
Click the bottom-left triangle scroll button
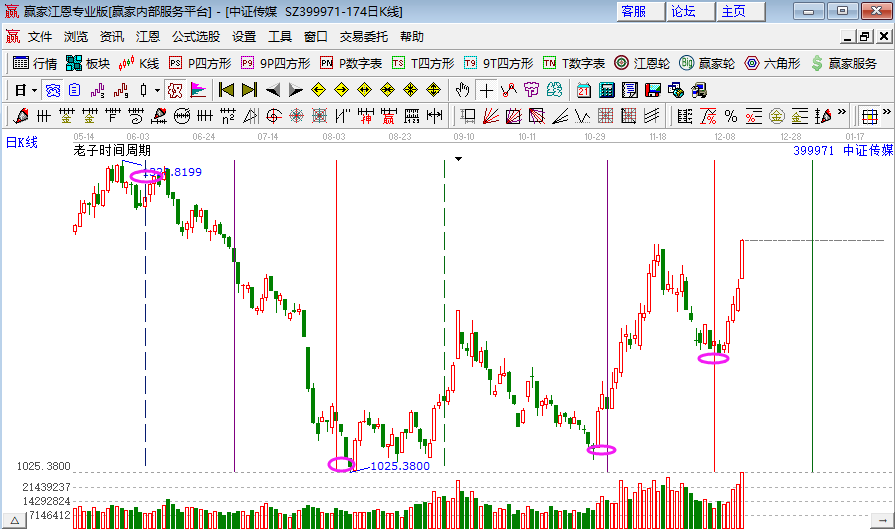pos(14,520)
